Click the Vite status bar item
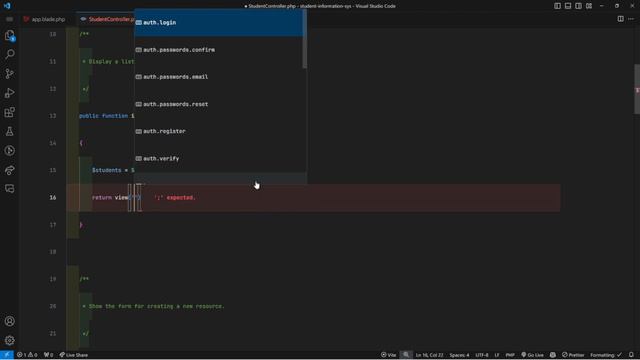 pos(389,355)
